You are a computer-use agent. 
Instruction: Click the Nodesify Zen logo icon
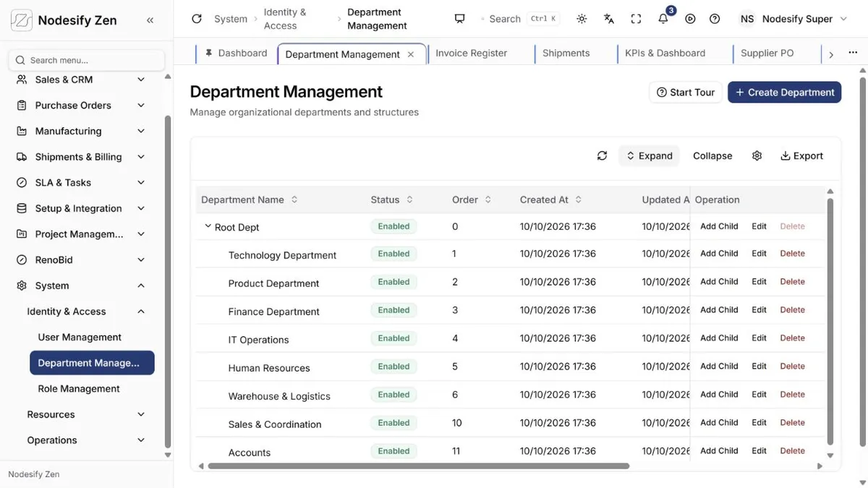pos(22,20)
